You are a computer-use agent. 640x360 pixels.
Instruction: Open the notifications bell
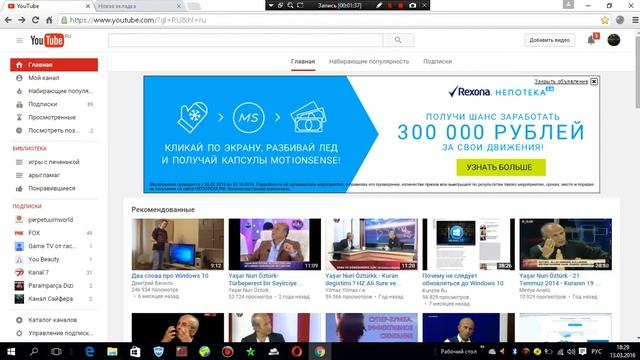tap(591, 40)
